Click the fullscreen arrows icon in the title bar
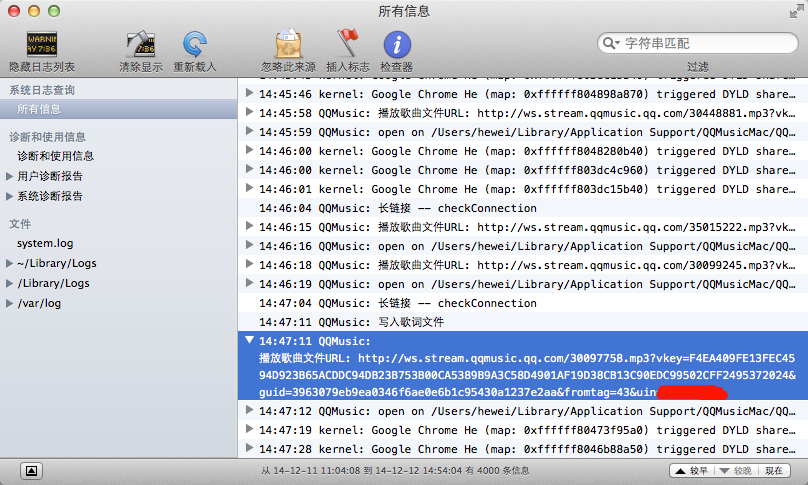This screenshot has width=808, height=485. point(796,11)
